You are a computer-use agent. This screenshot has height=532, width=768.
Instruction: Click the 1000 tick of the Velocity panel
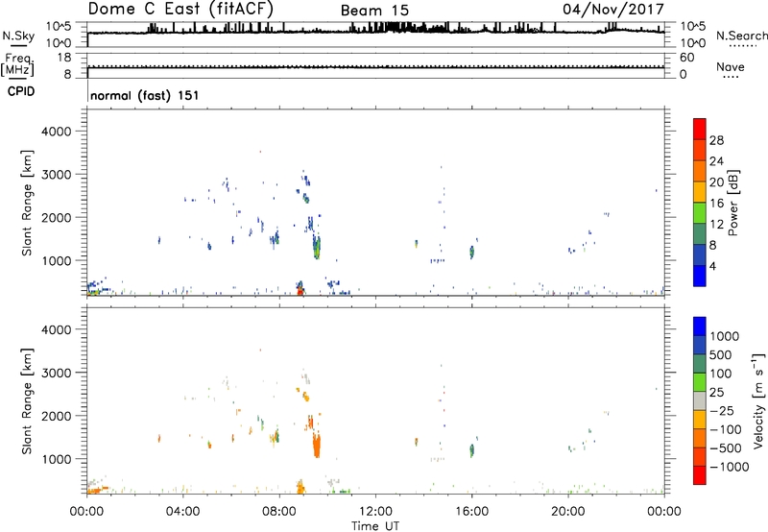click(56, 459)
